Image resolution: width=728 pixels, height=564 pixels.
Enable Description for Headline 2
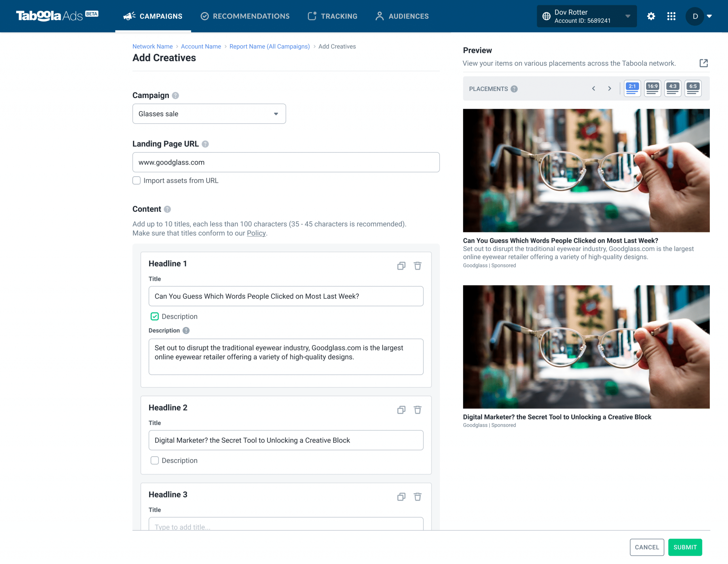(155, 460)
